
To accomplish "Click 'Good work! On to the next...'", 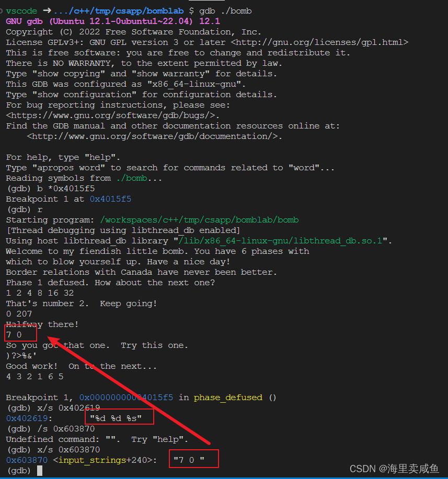I will coord(82,366).
